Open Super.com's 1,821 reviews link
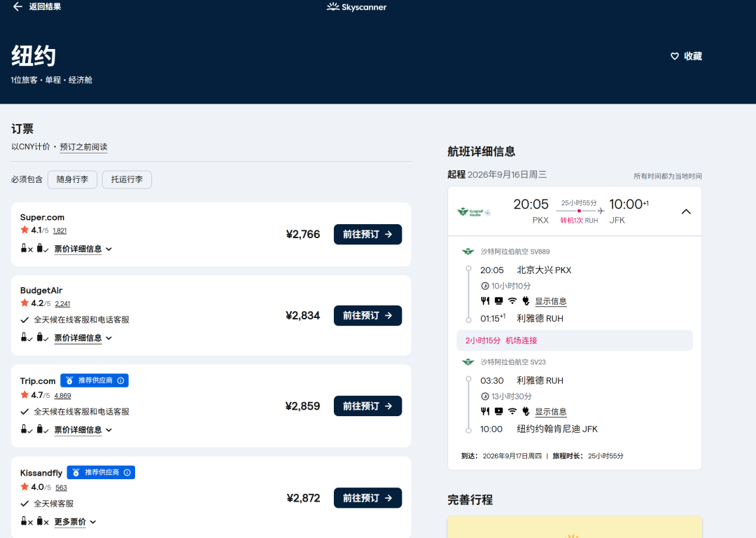Viewport: 756px width, 538px height. 59,230
